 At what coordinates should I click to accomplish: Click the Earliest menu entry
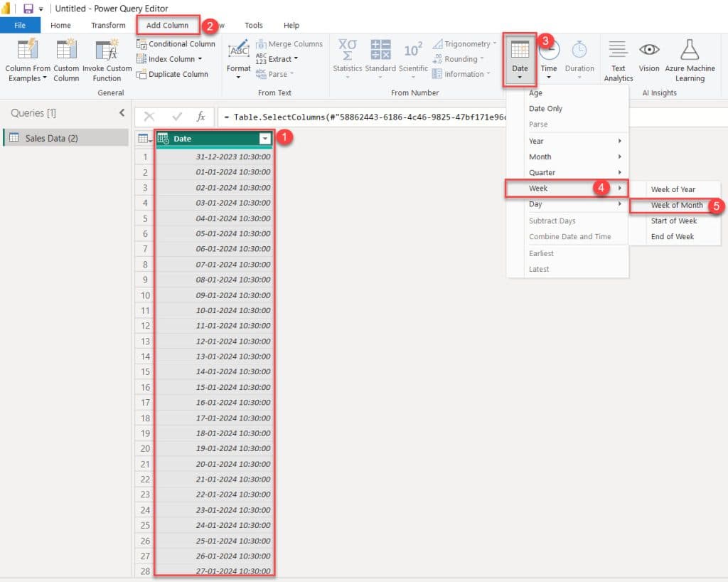click(541, 253)
